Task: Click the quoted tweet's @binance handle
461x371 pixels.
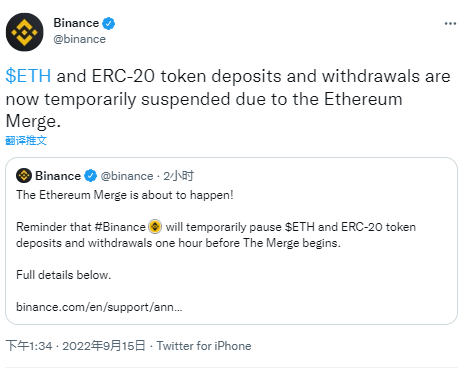Action: (127, 176)
